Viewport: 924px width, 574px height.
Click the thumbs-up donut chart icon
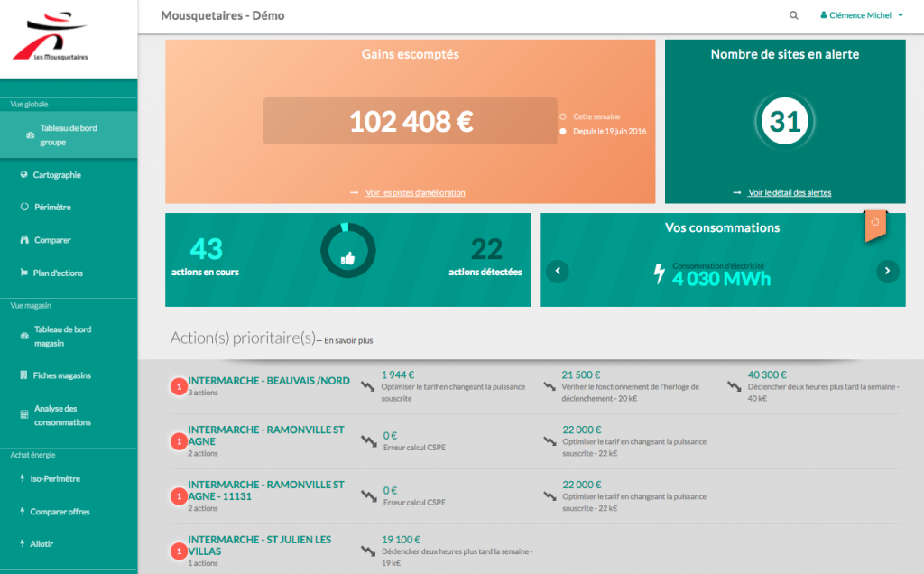(348, 258)
